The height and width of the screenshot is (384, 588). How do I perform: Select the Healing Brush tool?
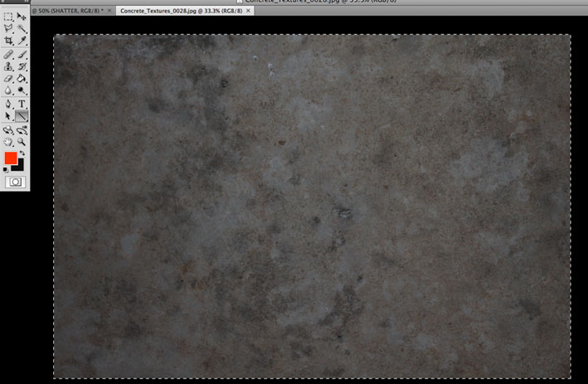coord(8,55)
